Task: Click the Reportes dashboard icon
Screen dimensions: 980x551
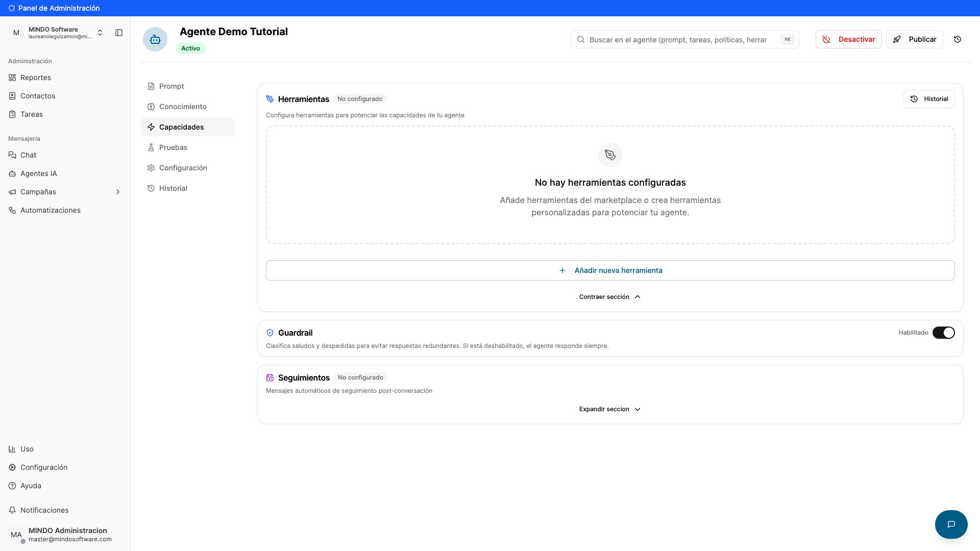Action: click(x=12, y=78)
